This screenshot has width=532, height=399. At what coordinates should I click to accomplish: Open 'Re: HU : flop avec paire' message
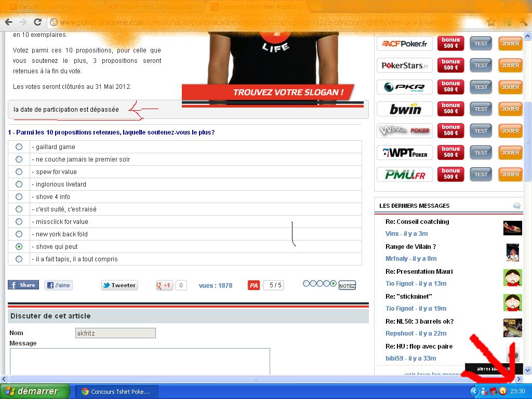pyautogui.click(x=419, y=347)
